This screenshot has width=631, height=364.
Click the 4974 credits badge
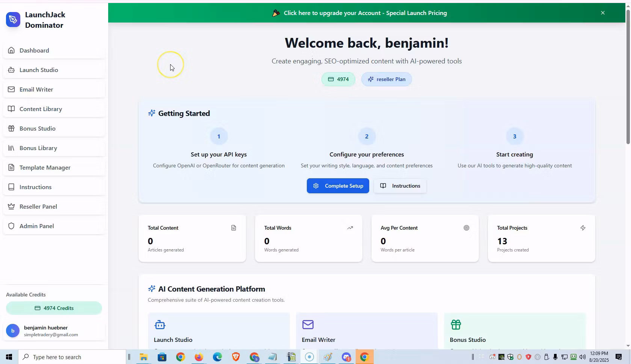338,79
